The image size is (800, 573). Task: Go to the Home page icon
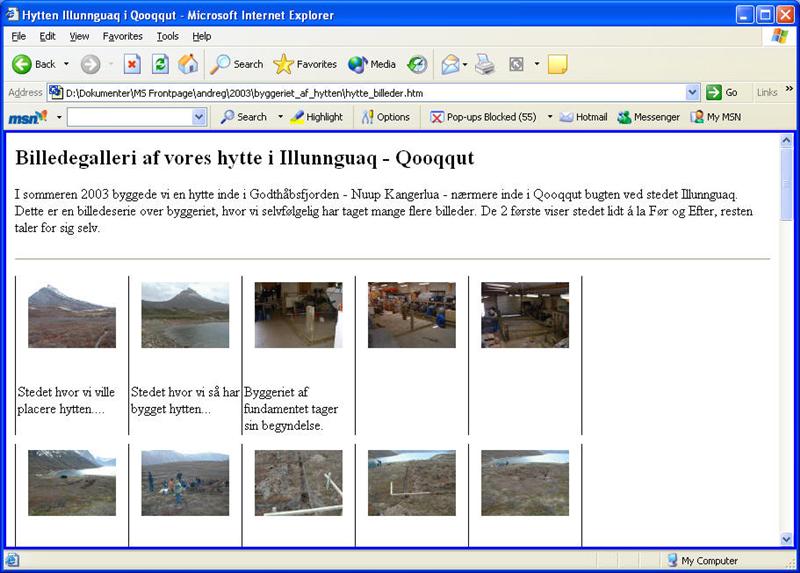coord(188,64)
